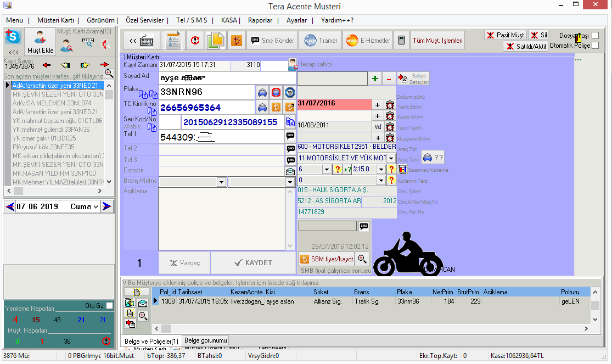The height and width of the screenshot is (364, 612).
Task: Send SMS using the icon next to Tel 1
Action: click(290, 137)
